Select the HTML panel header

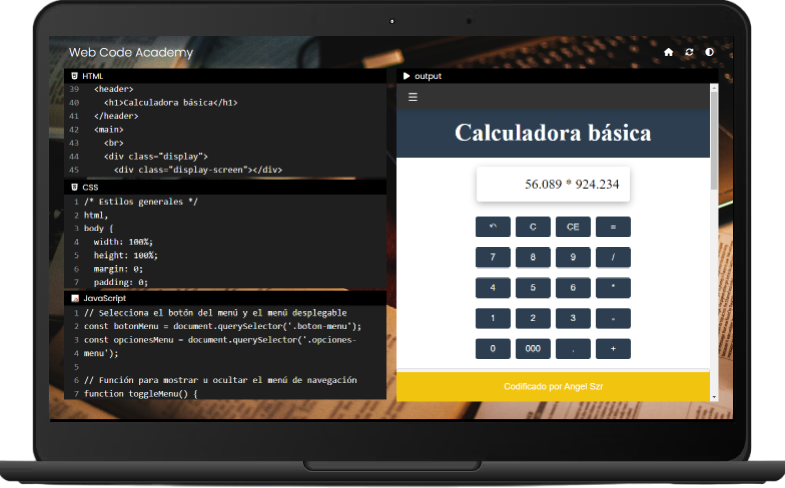pos(225,76)
